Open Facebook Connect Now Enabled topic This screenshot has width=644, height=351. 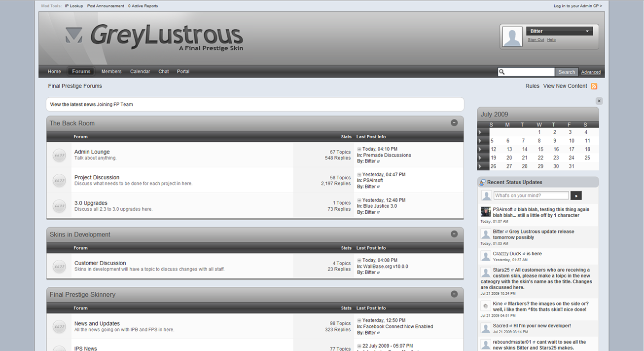pos(398,327)
